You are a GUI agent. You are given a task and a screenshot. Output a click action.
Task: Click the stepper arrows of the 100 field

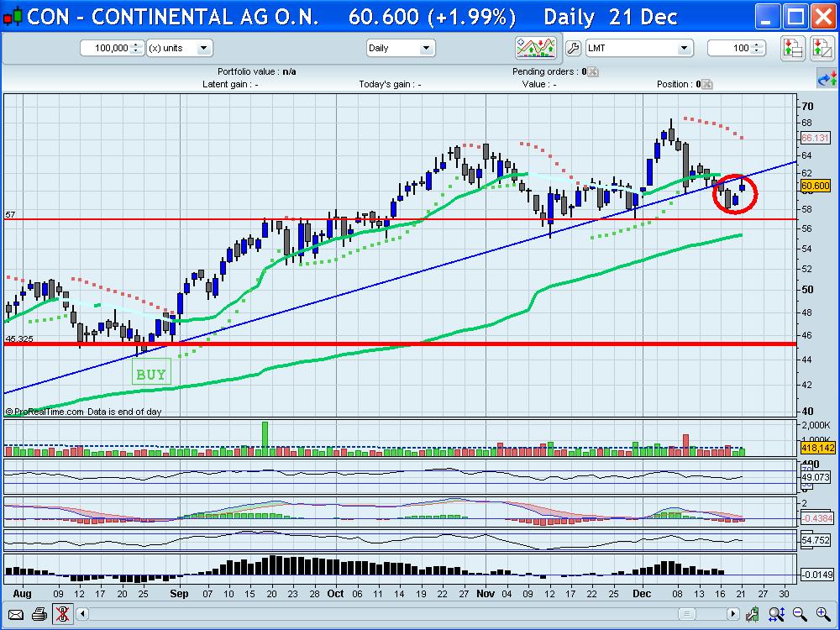(x=757, y=48)
